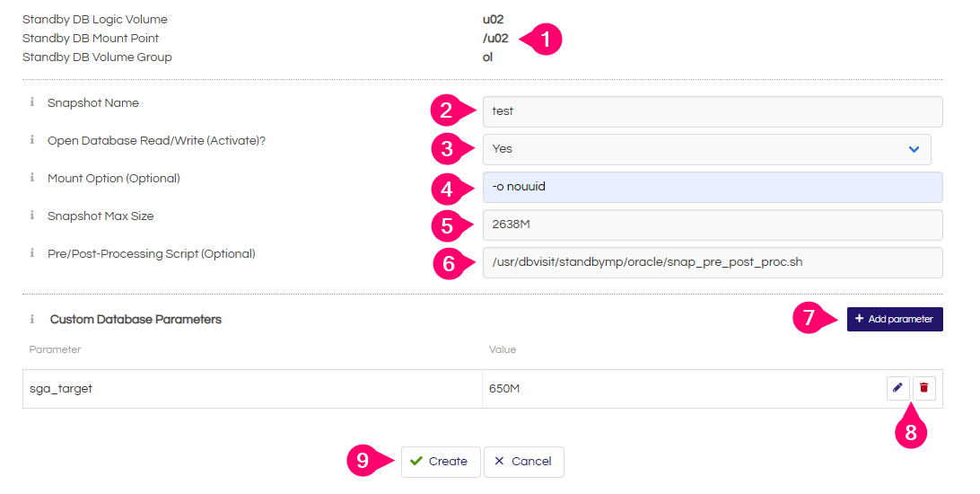Select the u02 logic volume value

coord(493,20)
